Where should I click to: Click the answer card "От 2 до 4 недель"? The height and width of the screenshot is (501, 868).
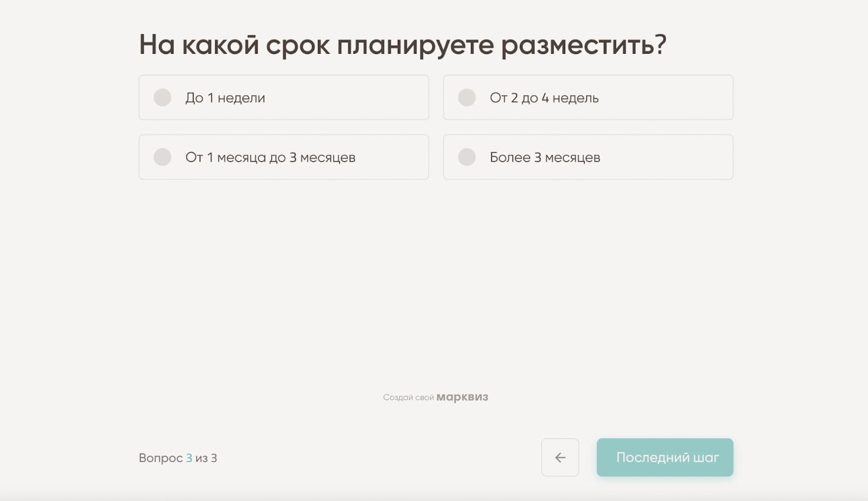[589, 98]
